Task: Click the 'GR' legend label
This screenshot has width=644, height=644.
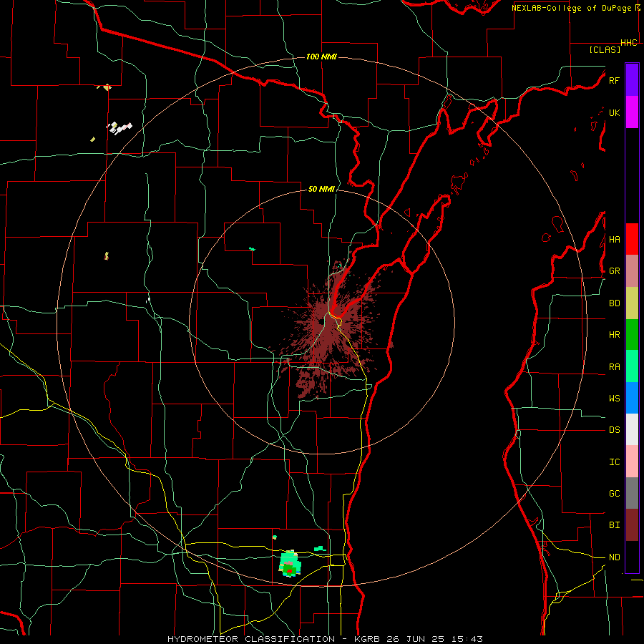Action: [x=614, y=271]
